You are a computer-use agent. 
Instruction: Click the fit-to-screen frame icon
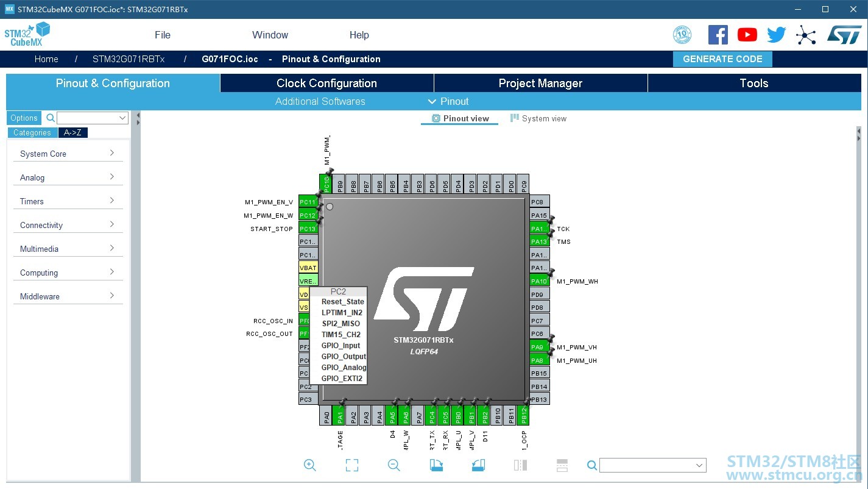pyautogui.click(x=352, y=465)
